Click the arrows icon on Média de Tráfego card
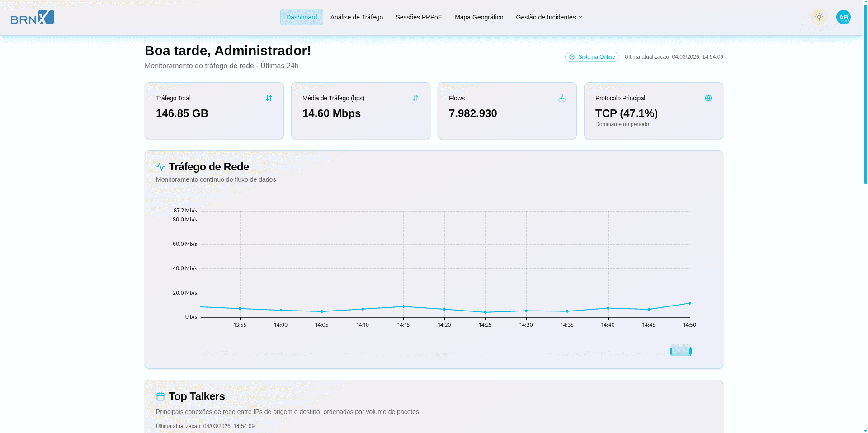Screen dimensions: 868x433 click(x=415, y=98)
